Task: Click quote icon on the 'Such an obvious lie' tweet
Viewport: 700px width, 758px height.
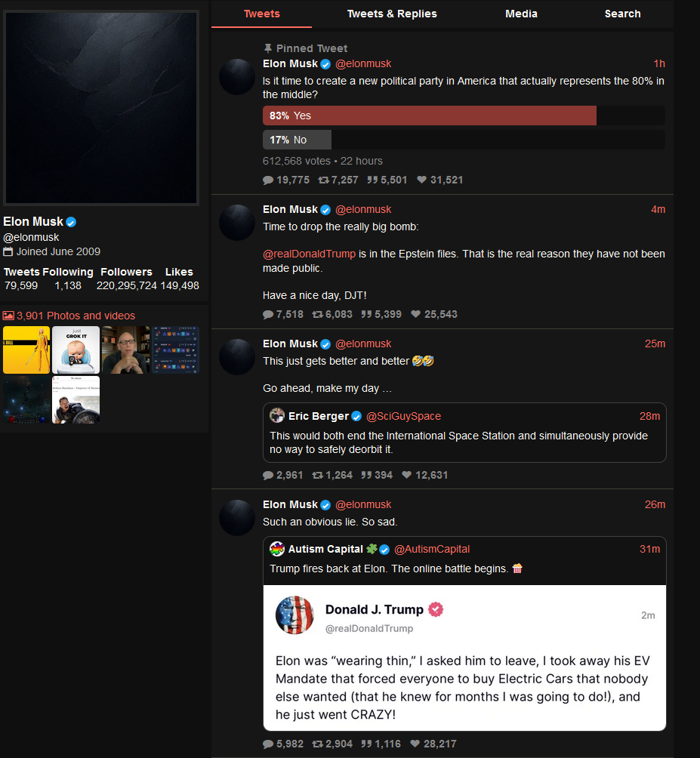Action: 366,744
